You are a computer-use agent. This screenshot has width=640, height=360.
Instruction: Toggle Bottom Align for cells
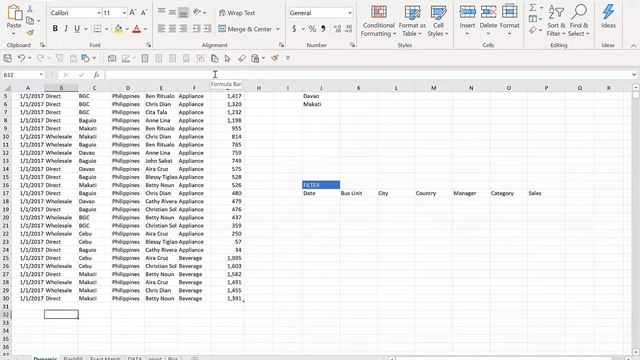point(183,13)
